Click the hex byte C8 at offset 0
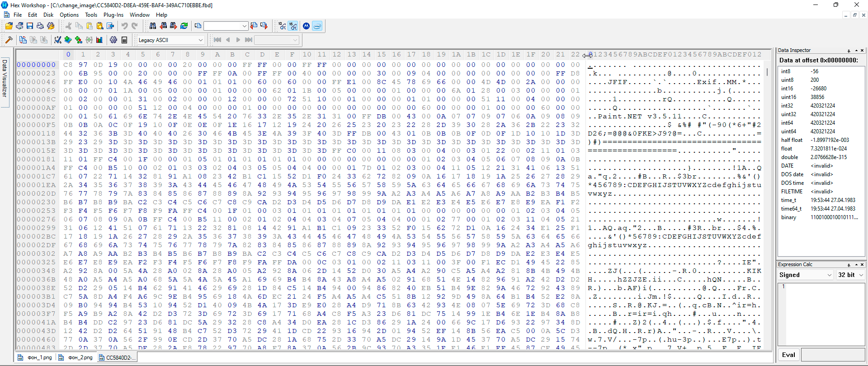The image size is (868, 366). point(68,65)
